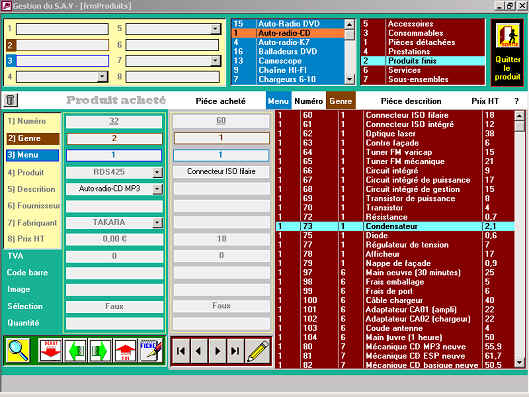Select 'Coude antenne' row in pieces list

tap(395, 328)
